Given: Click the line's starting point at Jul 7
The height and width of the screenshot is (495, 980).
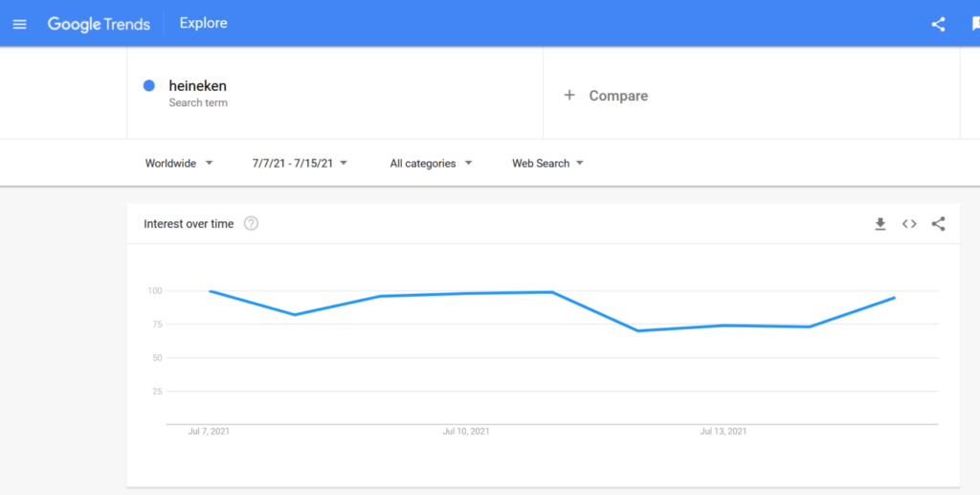Looking at the screenshot, I should pyautogui.click(x=210, y=291).
